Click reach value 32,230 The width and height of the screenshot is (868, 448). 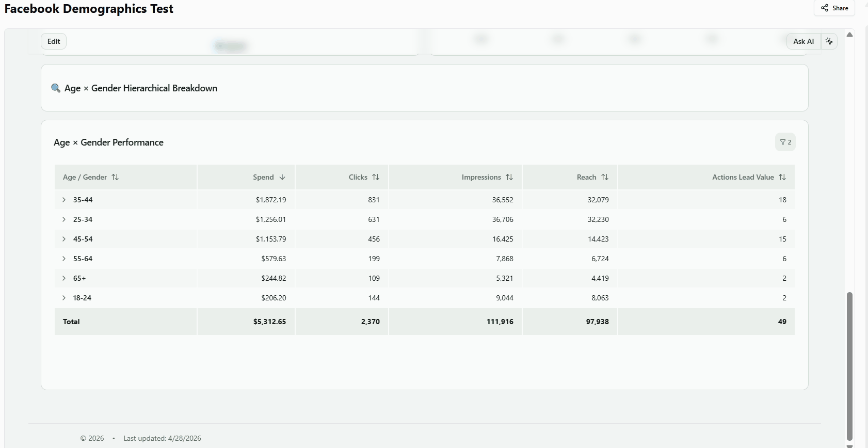click(598, 219)
